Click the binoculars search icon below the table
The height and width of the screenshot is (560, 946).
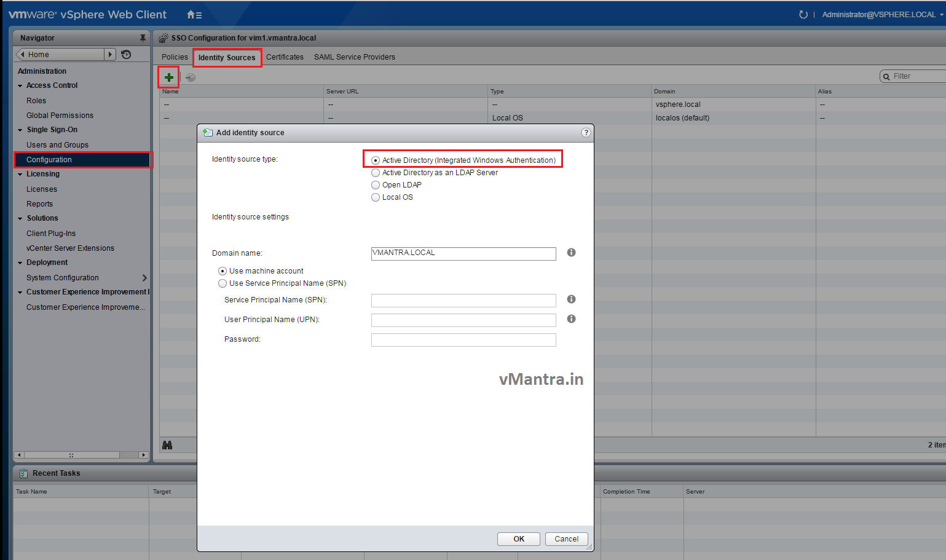coord(167,444)
